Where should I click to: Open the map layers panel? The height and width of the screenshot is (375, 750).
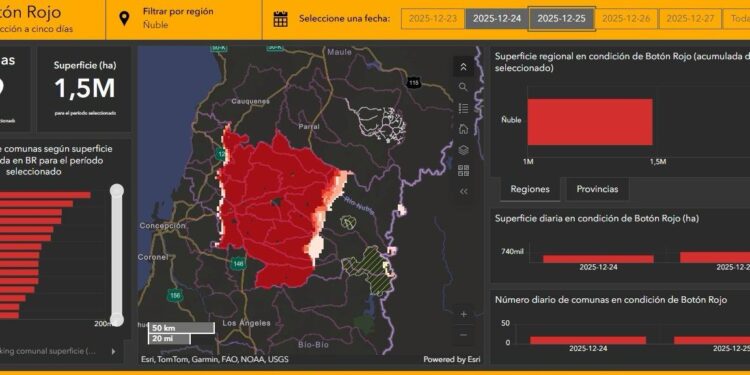[x=463, y=150]
